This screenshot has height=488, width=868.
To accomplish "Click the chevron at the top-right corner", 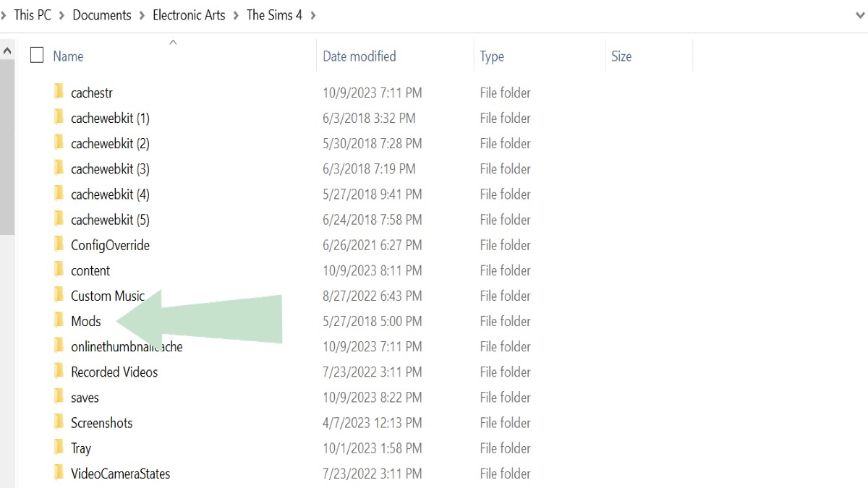I will 860,14.
